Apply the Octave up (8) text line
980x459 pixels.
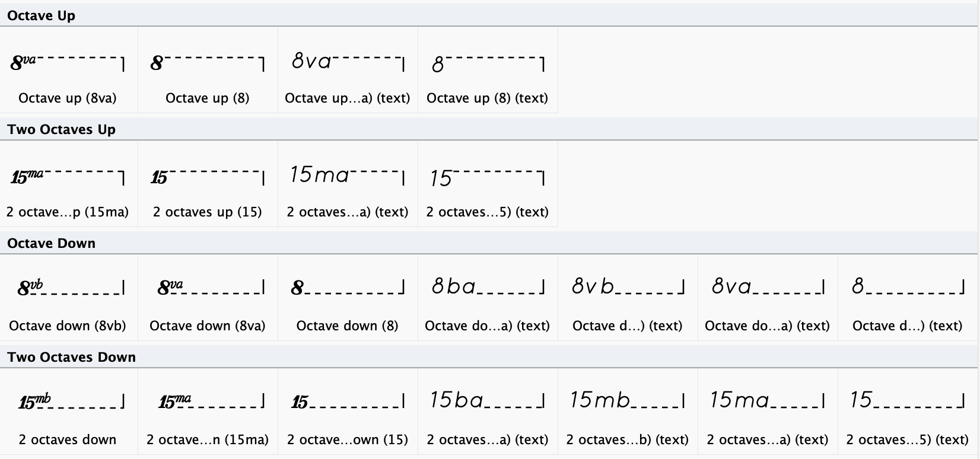[488, 68]
